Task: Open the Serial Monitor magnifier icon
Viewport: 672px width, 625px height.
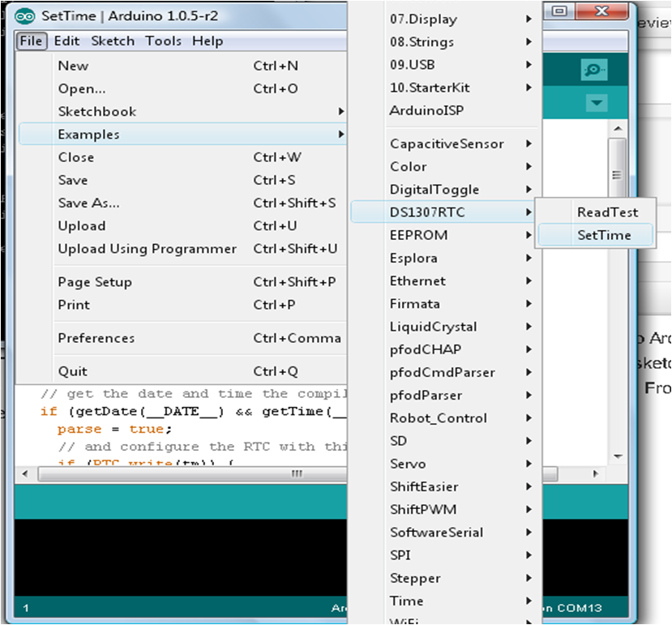Action: (x=594, y=70)
